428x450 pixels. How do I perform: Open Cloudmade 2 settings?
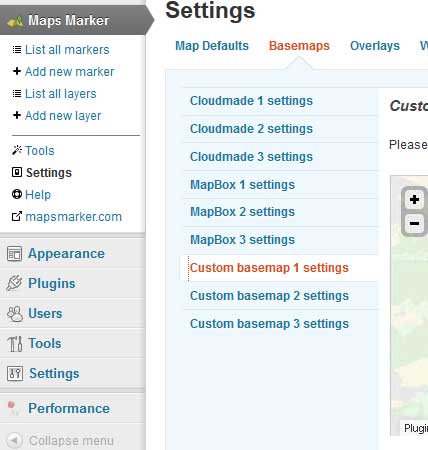251,129
